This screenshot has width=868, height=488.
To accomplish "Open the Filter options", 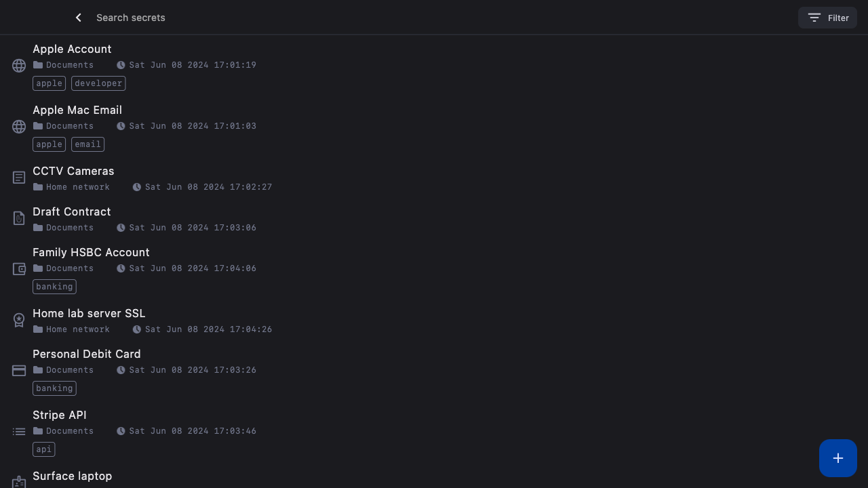I will coord(827,18).
